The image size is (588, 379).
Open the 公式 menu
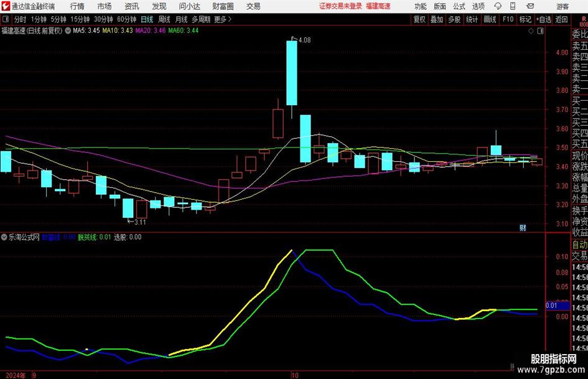click(459, 6)
